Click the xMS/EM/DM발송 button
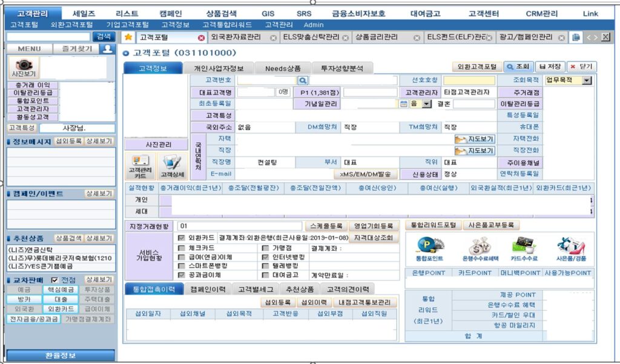The image size is (620, 364). [365, 174]
